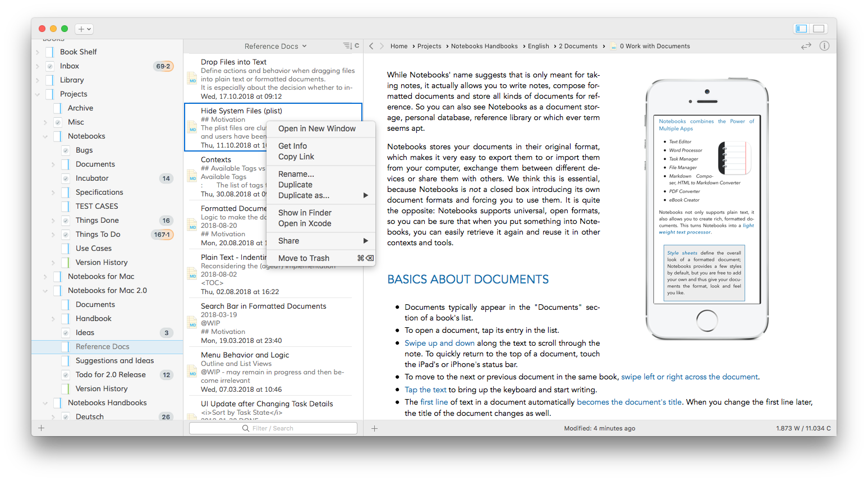Expand the Share submenu arrow

tap(365, 241)
